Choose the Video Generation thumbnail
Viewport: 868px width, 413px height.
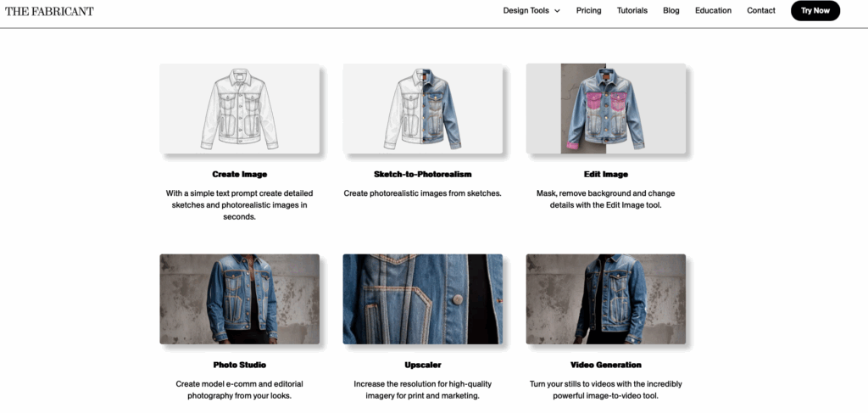coord(605,299)
